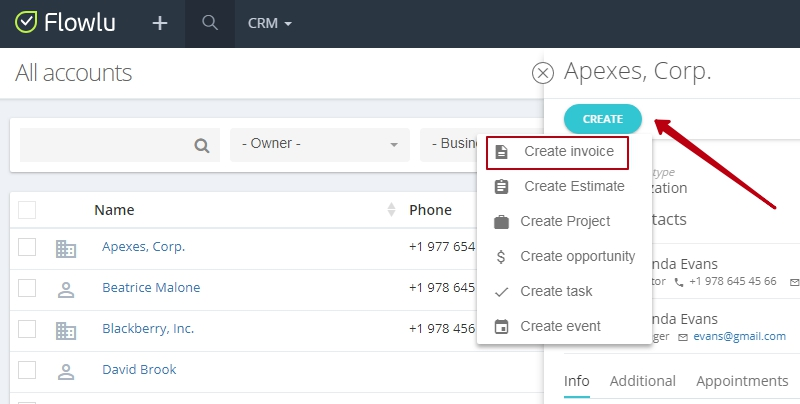Select Create opportunity from menu
800x404 pixels.
(564, 256)
